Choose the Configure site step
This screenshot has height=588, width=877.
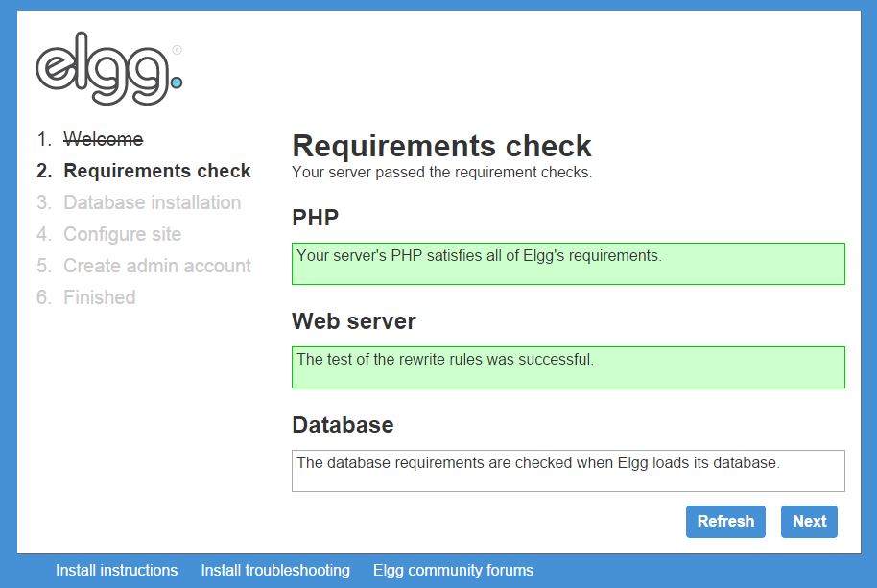point(122,234)
